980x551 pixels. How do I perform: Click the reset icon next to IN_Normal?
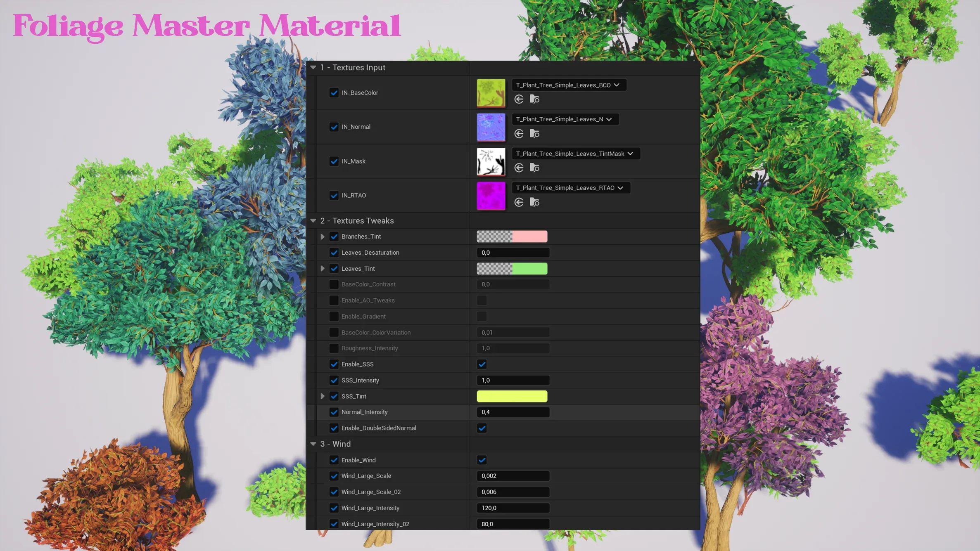click(x=518, y=133)
